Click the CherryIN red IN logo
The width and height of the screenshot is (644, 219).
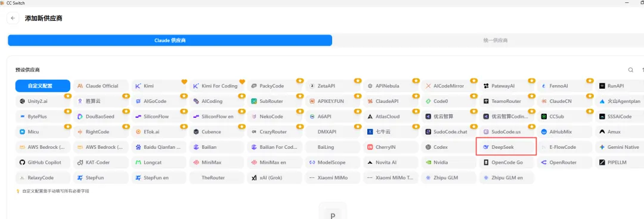click(370, 147)
